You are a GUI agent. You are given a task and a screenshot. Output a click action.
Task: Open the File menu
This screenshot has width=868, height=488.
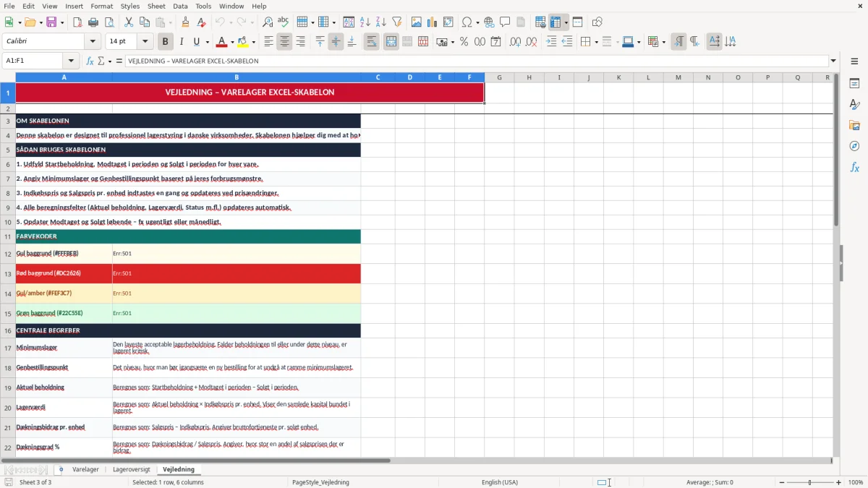[x=9, y=6]
